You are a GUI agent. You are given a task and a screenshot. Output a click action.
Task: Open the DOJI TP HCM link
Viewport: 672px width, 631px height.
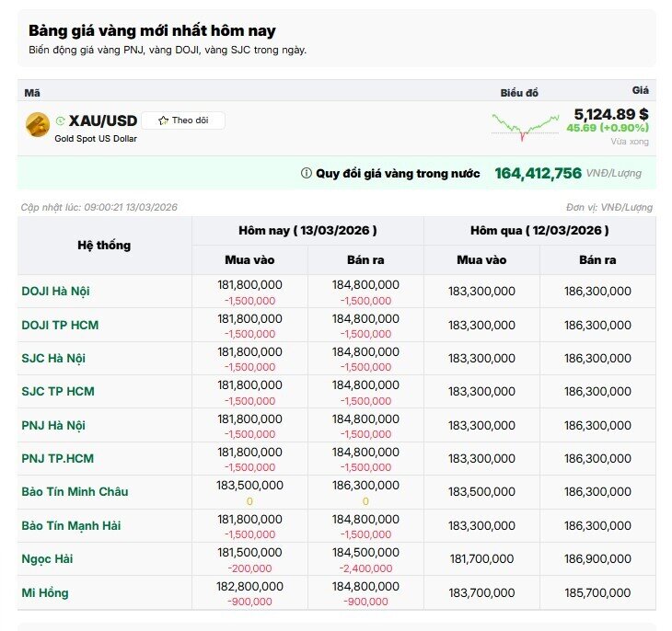[60, 325]
